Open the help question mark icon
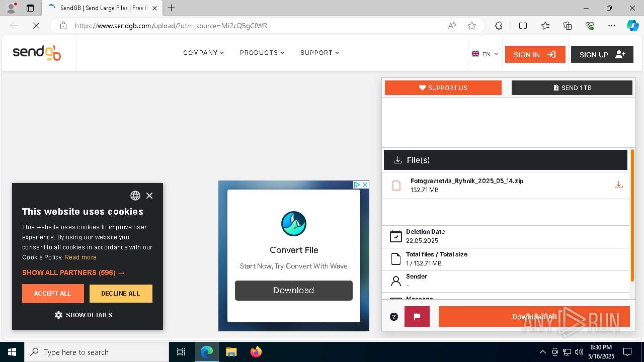This screenshot has width=644, height=362. 394,317
